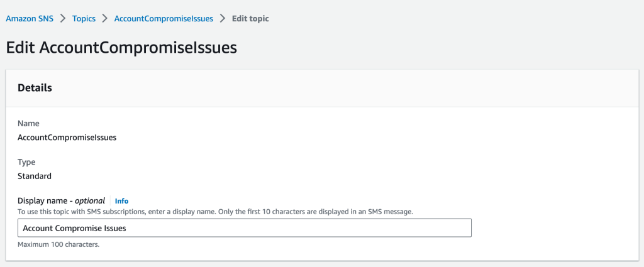644x267 pixels.
Task: Click the 'Edit AccountCompromiseIssues' page heading
Action: (121, 48)
